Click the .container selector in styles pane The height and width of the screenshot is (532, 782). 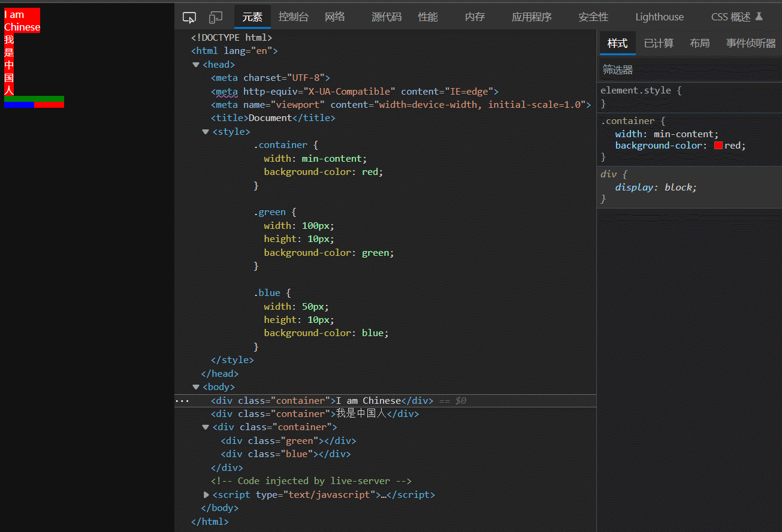tap(629, 121)
